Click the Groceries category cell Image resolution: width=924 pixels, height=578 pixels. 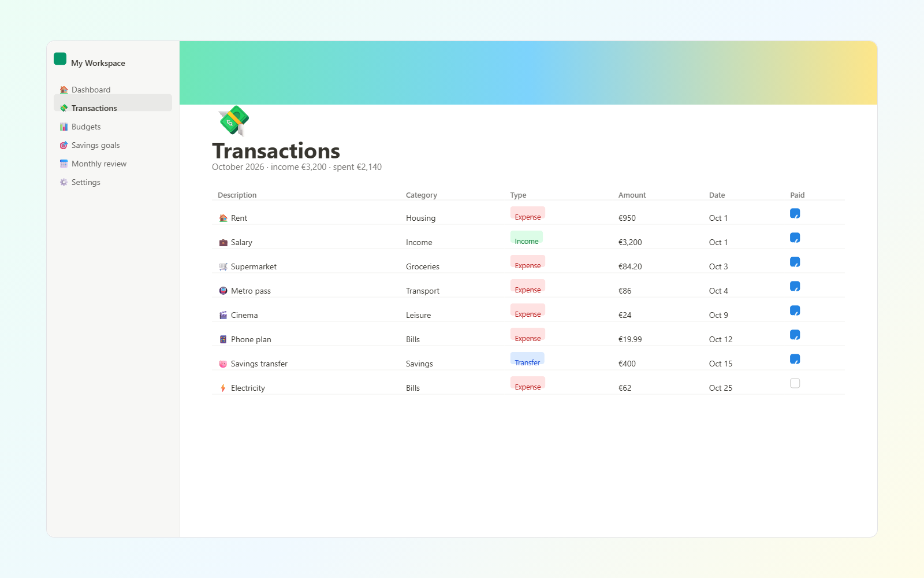(x=423, y=266)
